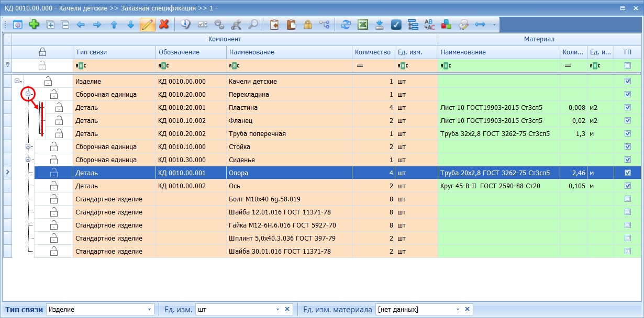Image resolution: width=644 pixels, height=318 pixels.
Task: Check the ТП checkbox for Шплинт row
Action: click(x=628, y=238)
